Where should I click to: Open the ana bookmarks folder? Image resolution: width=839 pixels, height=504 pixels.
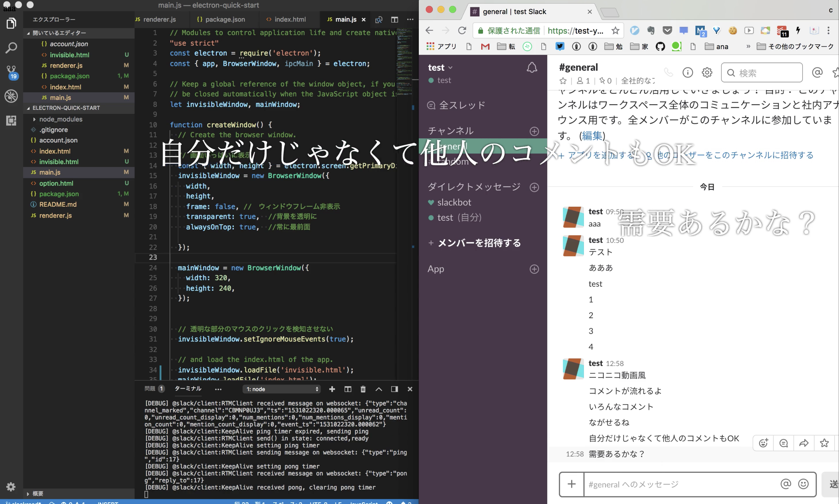tap(716, 46)
